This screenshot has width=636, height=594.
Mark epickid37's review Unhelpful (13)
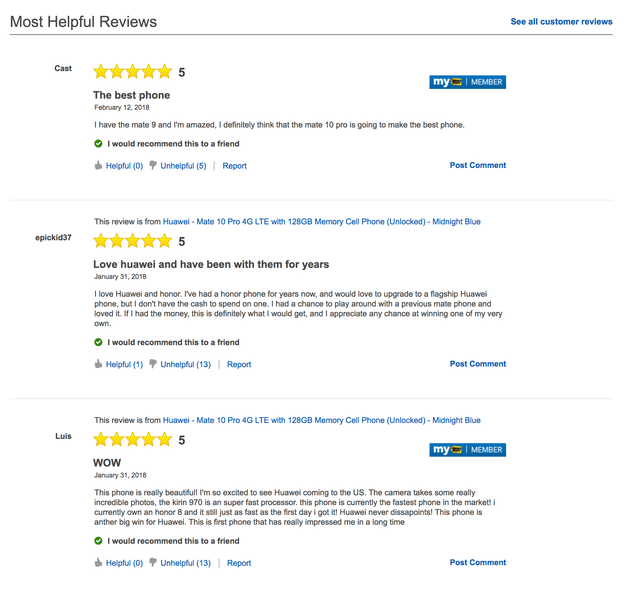click(185, 364)
